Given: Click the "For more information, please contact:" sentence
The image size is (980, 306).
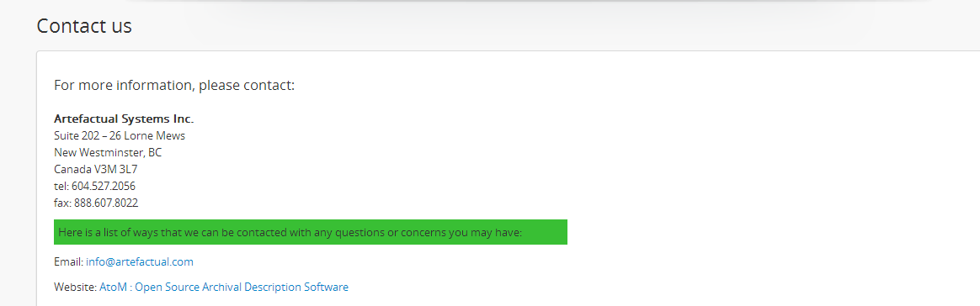Looking at the screenshot, I should [x=174, y=85].
